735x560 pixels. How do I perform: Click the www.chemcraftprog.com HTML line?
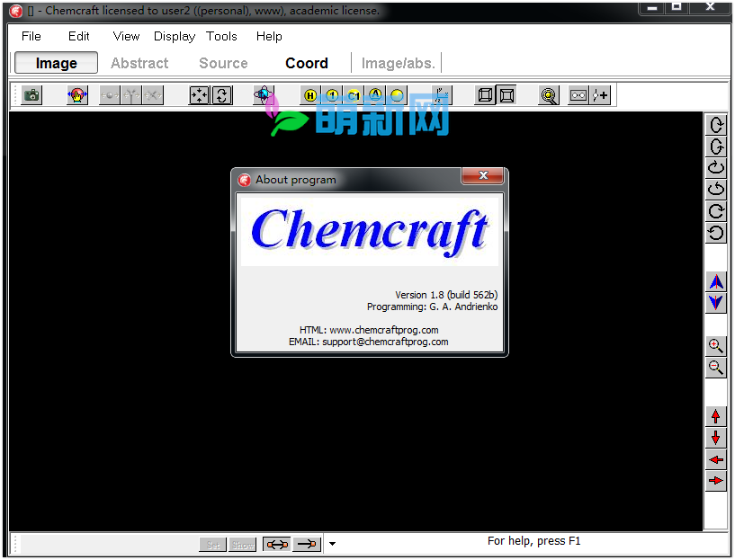369,330
